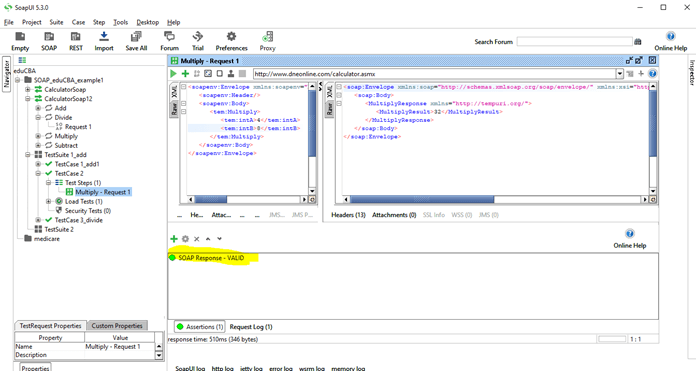
Task: Click the Trial toolbar icon
Action: (x=198, y=41)
